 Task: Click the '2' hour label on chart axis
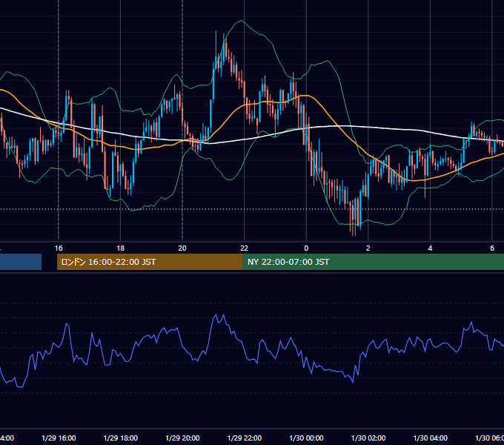[x=368, y=248]
